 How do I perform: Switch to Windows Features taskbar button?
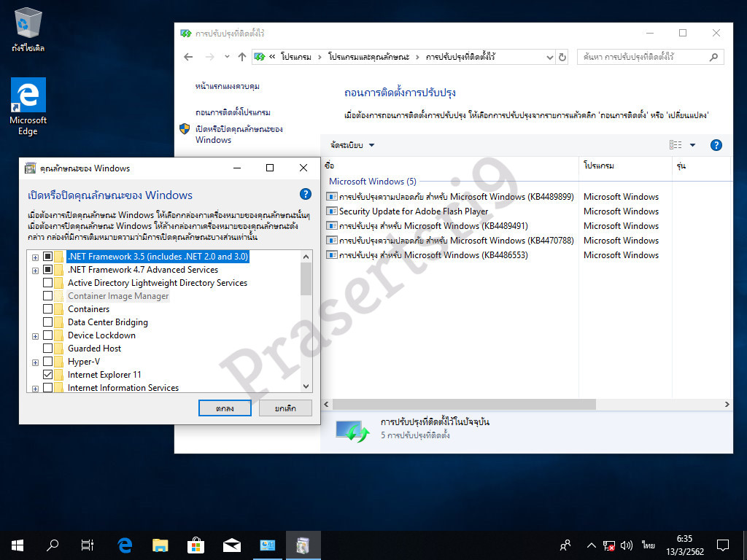click(x=303, y=545)
